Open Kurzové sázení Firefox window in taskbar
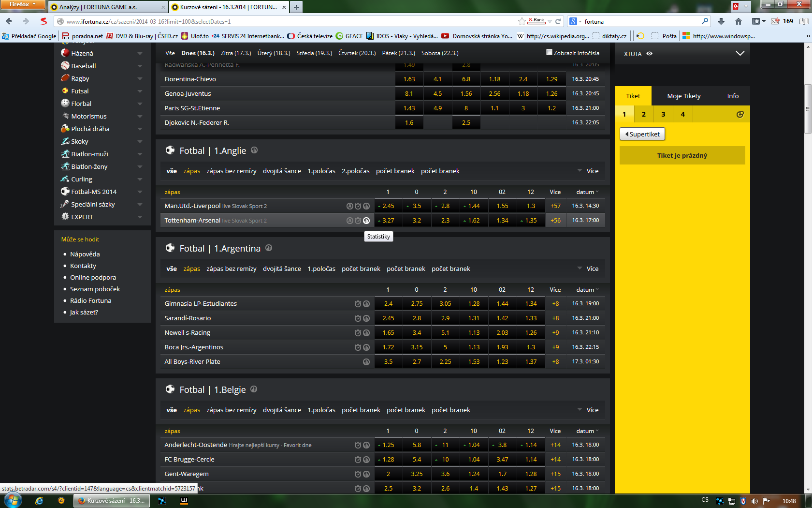The height and width of the screenshot is (508, 812). (x=112, y=501)
